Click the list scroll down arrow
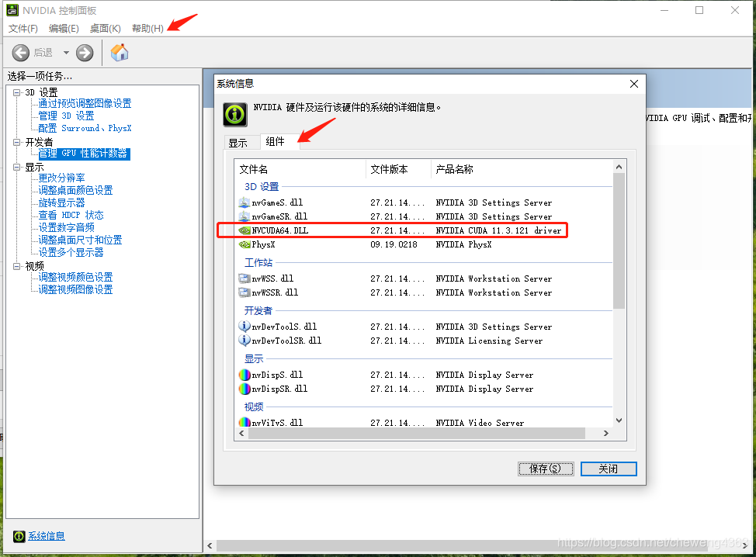This screenshot has height=557, width=756. pyautogui.click(x=619, y=420)
